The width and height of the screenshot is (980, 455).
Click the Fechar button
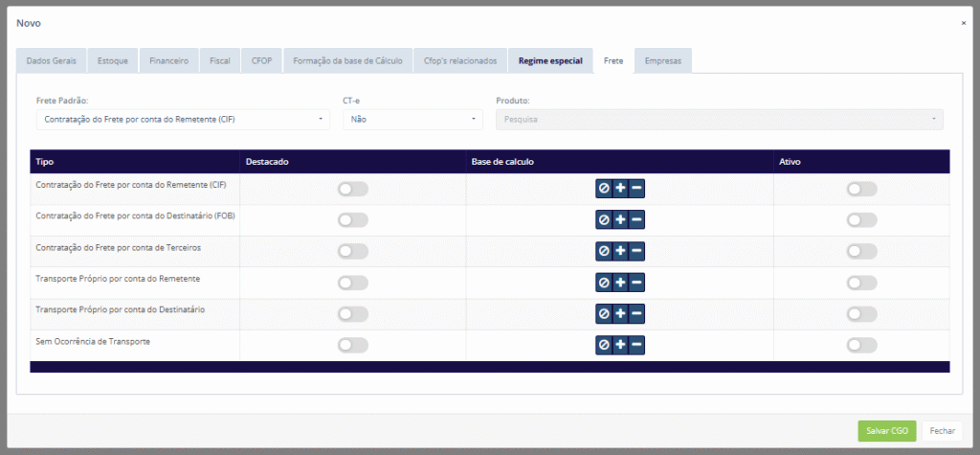click(x=943, y=431)
